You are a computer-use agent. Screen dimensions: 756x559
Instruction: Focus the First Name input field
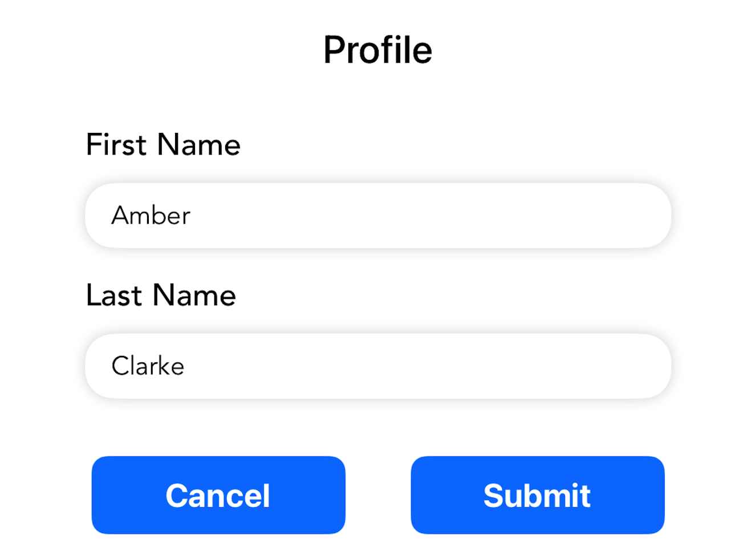[378, 216]
